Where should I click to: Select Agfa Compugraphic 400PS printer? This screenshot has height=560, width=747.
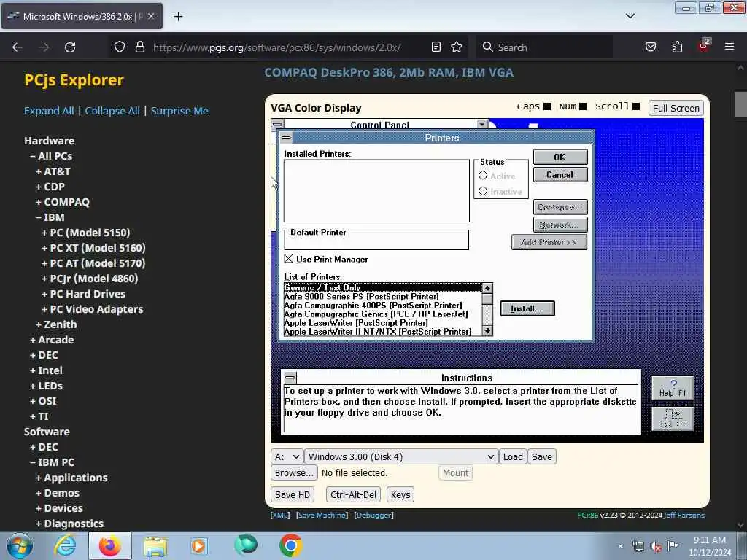coord(382,306)
